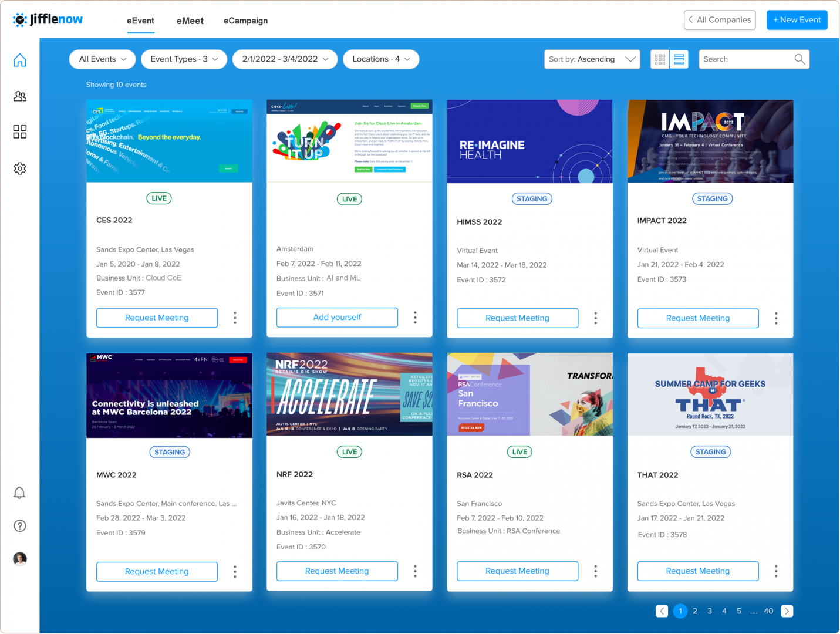840x634 pixels.
Task: Switch to the eMeet tab
Action: click(x=190, y=21)
